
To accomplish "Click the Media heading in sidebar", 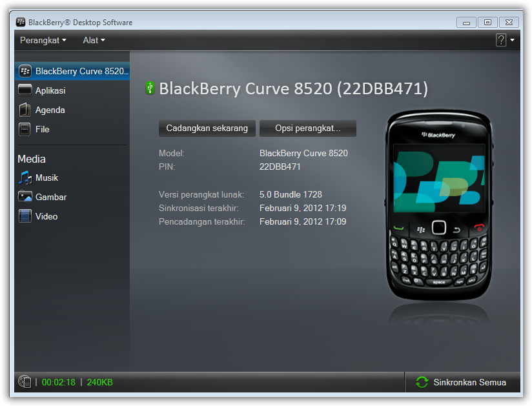I will [x=32, y=159].
